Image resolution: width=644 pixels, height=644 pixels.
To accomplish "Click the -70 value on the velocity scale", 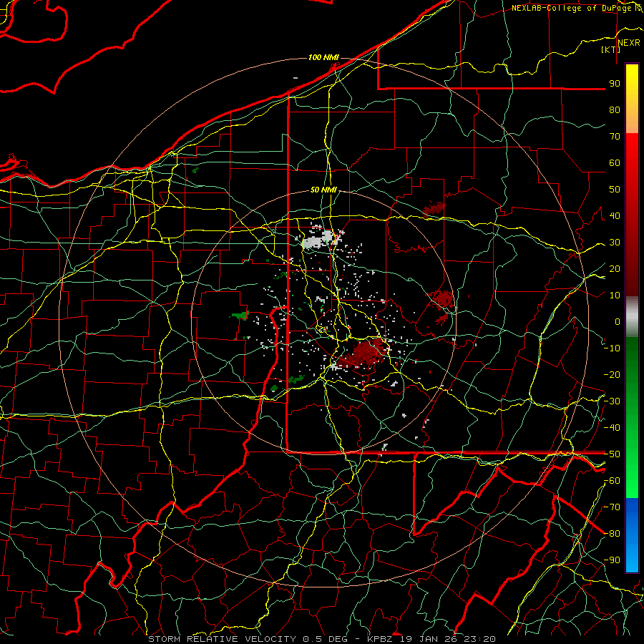I will pyautogui.click(x=612, y=507).
